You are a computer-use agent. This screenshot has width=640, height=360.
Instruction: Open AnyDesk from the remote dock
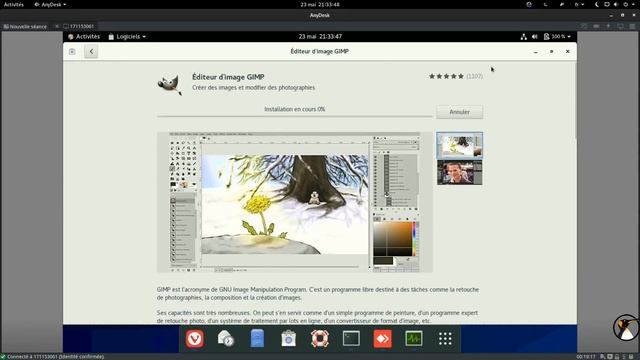tap(382, 339)
